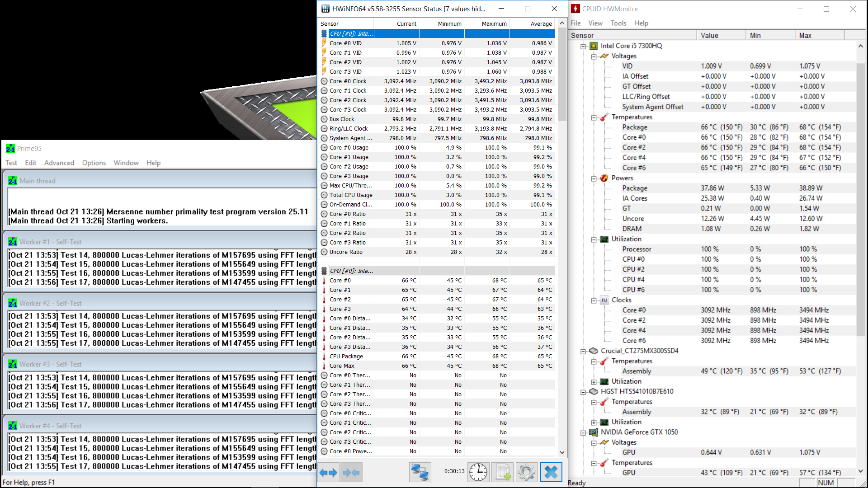Collapse the Clocks node in HWMonitor
The image size is (868, 488).
click(594, 300)
